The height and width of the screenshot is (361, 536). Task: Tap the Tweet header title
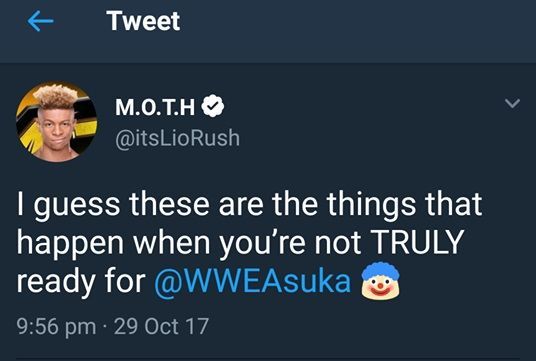tap(143, 21)
